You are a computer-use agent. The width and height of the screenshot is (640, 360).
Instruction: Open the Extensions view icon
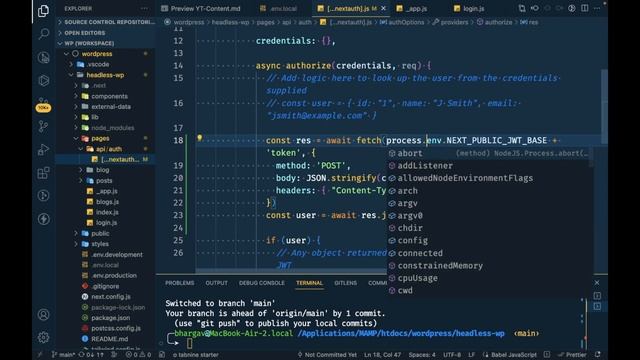(43, 173)
